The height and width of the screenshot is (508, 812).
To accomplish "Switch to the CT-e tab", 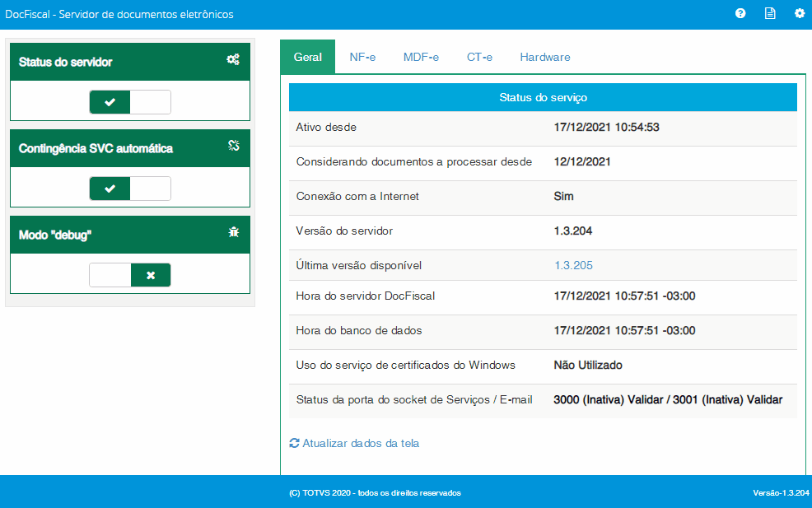I will tap(479, 57).
